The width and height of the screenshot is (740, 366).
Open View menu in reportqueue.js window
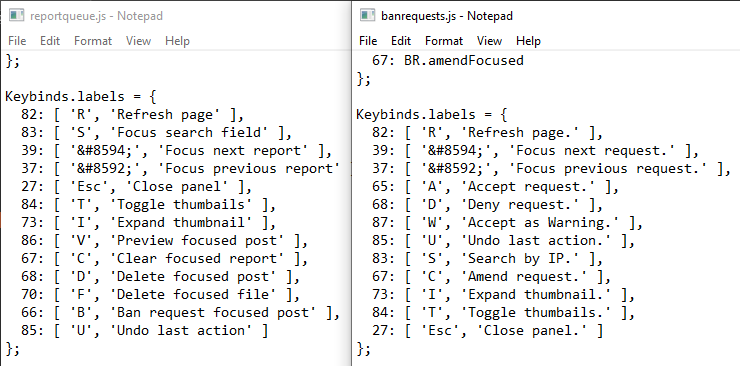tap(138, 41)
